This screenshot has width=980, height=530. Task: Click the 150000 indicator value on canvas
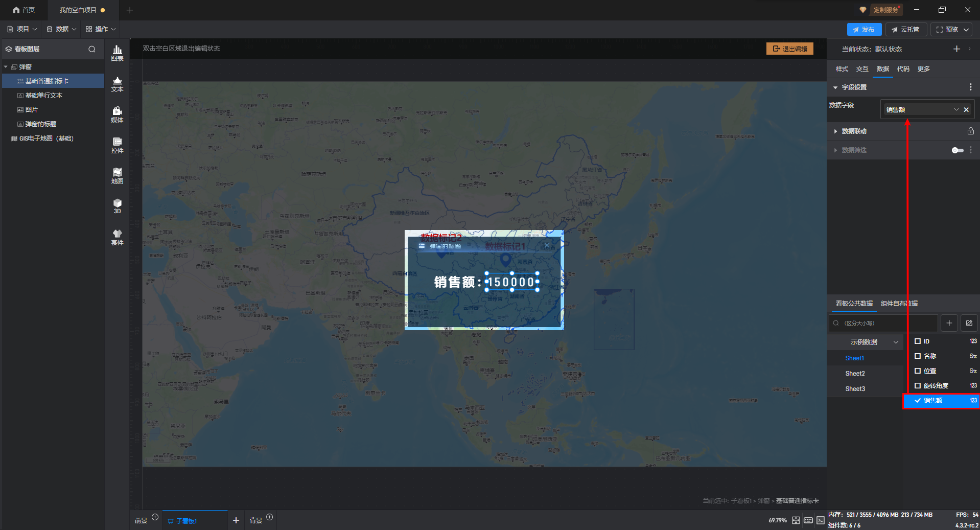(x=512, y=282)
